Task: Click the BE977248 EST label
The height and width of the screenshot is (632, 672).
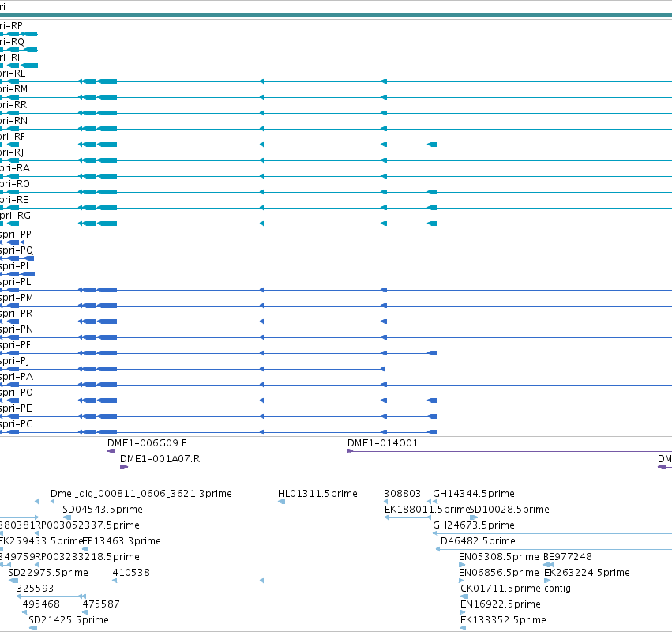Action: coord(568,557)
